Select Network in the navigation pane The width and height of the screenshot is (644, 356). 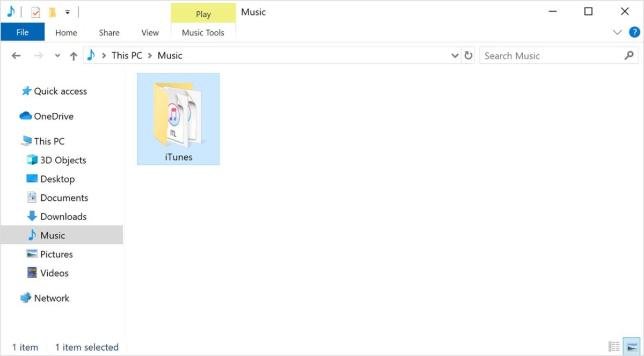(45, 298)
